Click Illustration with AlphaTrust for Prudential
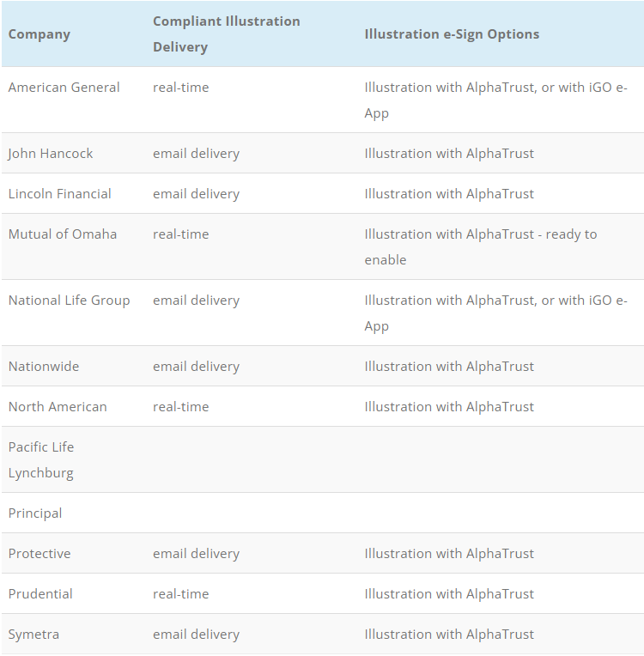 449,594
